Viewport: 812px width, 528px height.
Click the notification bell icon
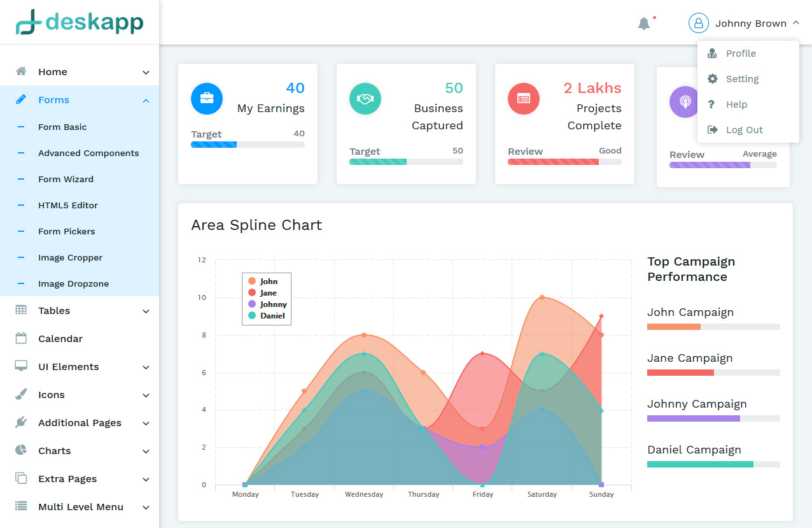point(644,22)
